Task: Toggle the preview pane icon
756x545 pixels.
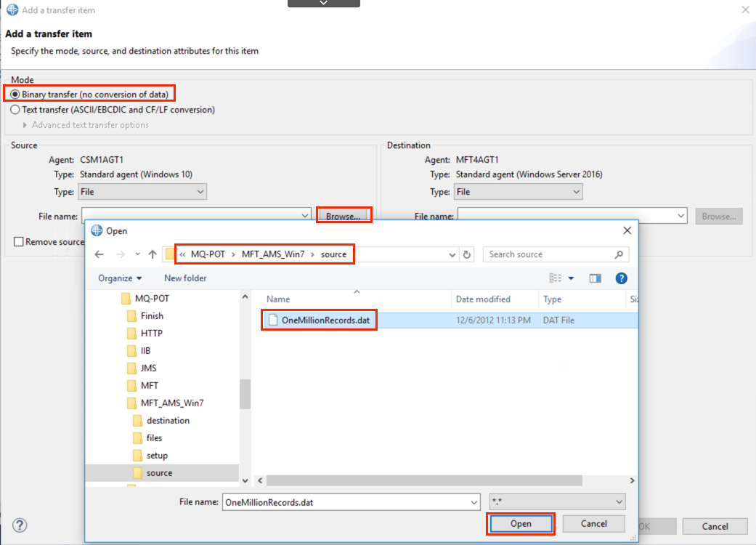Action: (595, 278)
